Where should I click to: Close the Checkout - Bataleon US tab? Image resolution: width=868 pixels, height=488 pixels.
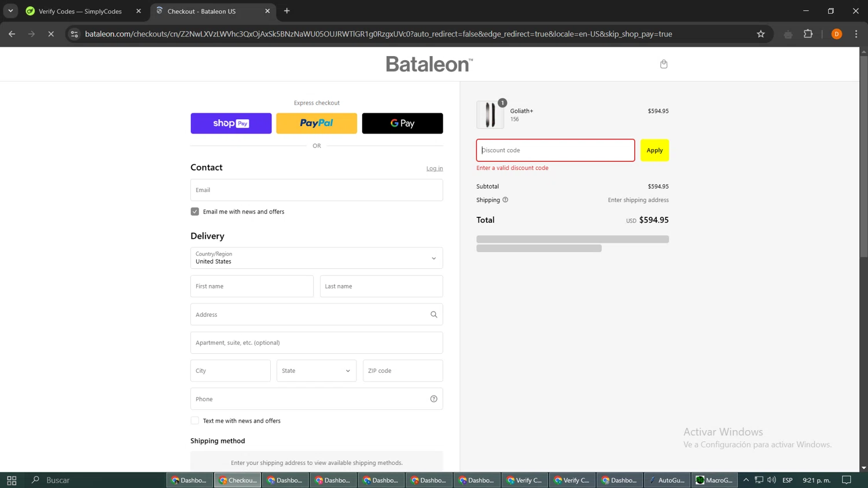267,11
